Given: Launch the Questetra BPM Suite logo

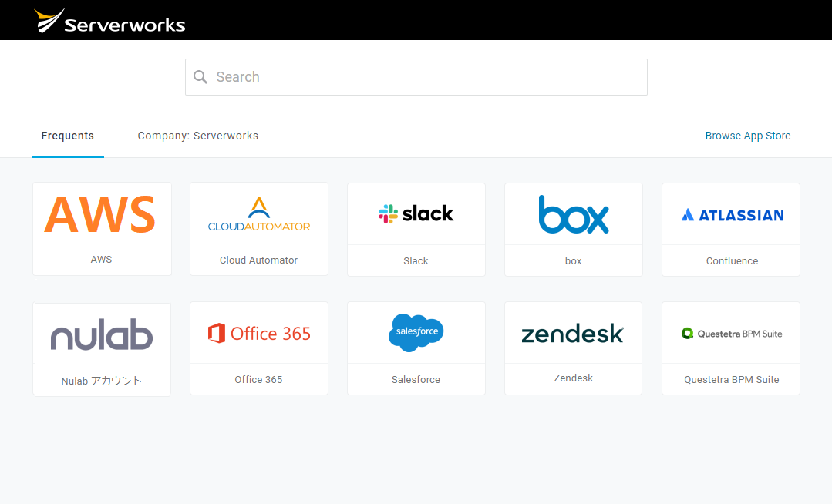Looking at the screenshot, I should pos(731,334).
